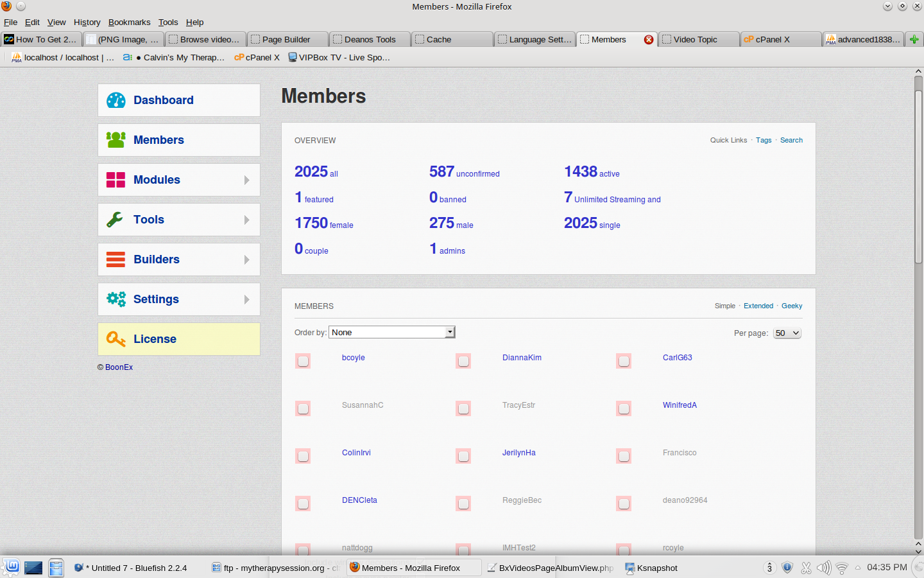
Task: Open new tab with green plus icon
Action: point(914,39)
